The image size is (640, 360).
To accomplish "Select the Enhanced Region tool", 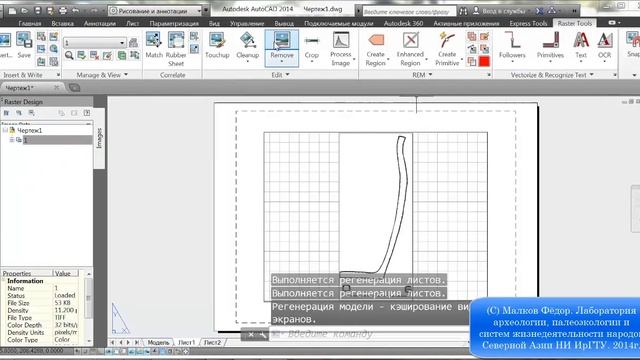I will click(x=410, y=49).
